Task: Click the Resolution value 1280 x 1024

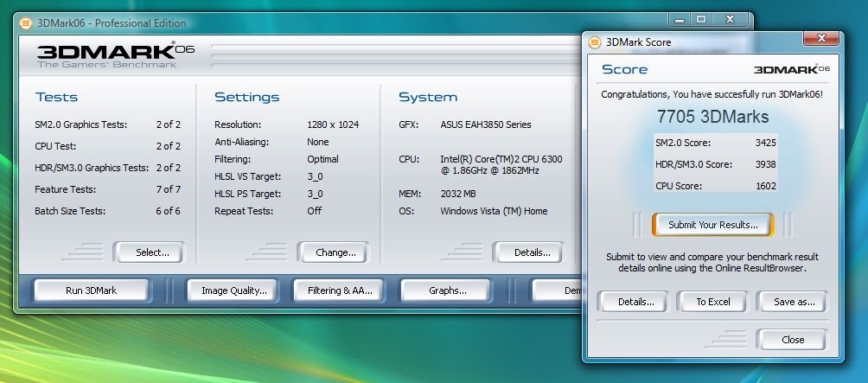Action: (x=333, y=124)
